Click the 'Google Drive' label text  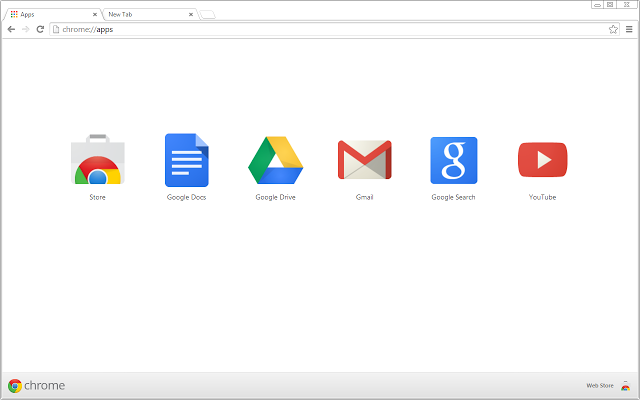276,197
